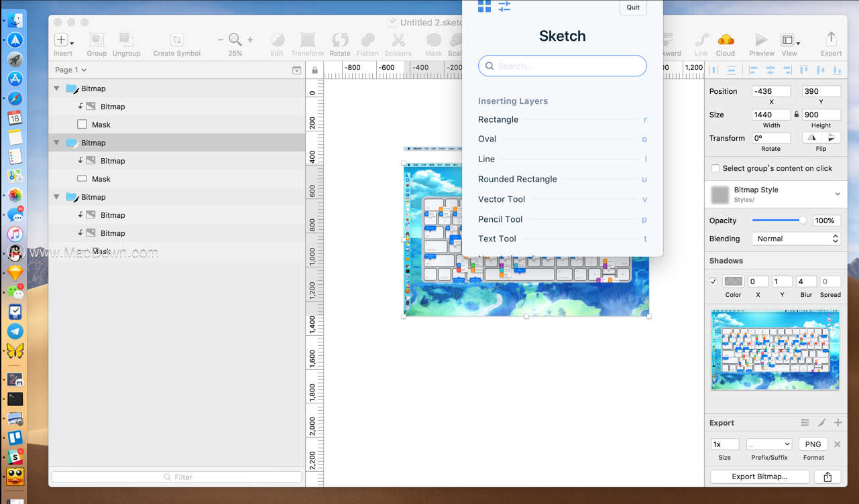Screen dimensions: 859x504
Task: Choose Oval in the shortcut list
Action: click(x=562, y=139)
